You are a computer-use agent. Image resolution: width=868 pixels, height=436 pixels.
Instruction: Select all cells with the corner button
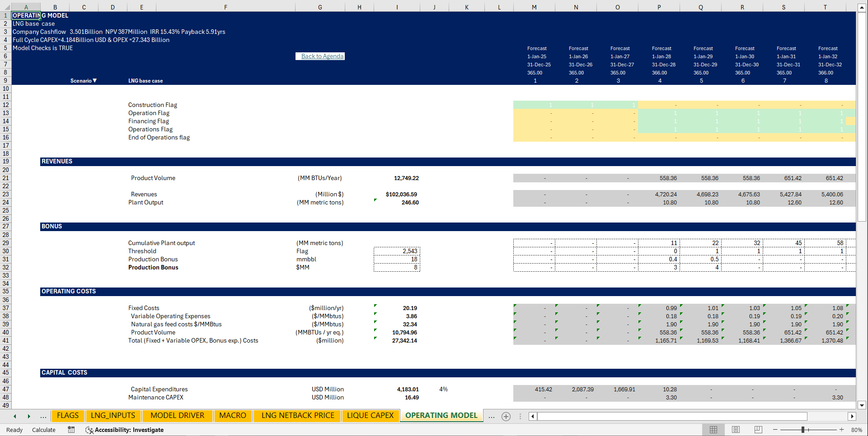coord(6,7)
